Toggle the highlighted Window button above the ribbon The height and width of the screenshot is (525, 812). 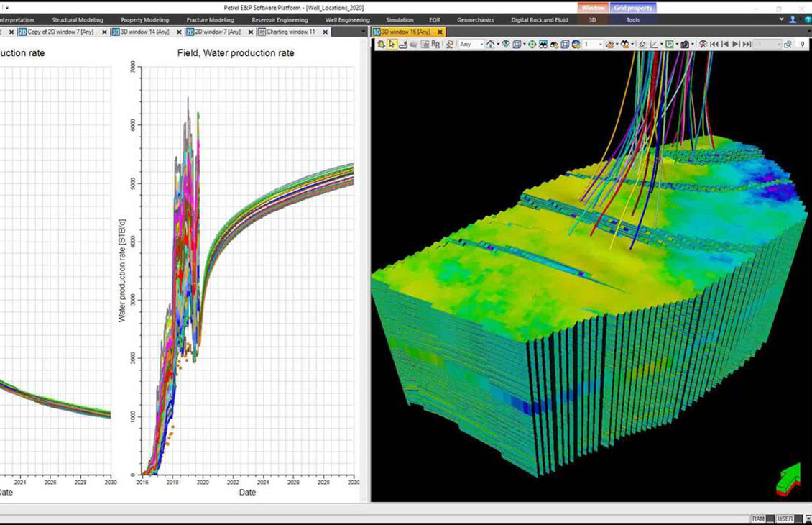(592, 8)
